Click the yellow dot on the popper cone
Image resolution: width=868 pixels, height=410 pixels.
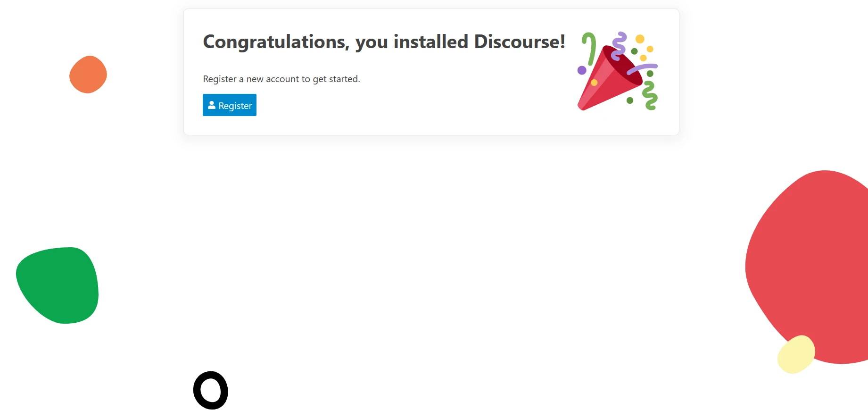point(594,83)
